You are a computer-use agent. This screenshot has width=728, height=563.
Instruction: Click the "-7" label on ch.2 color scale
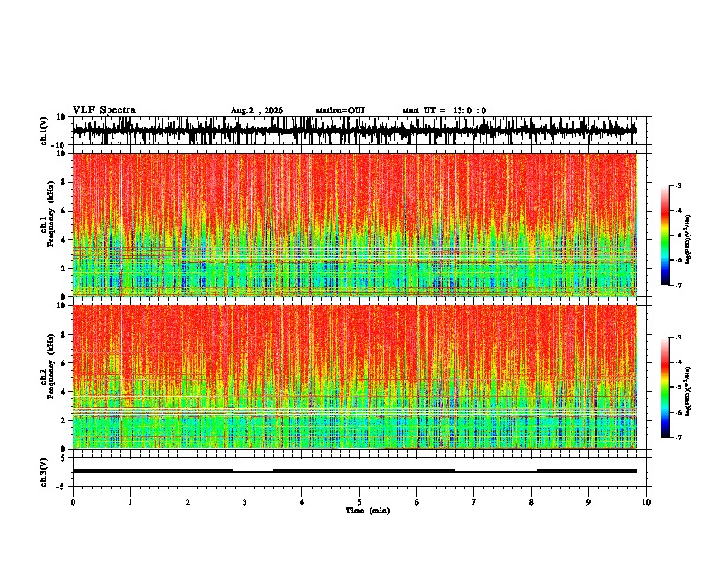677,437
